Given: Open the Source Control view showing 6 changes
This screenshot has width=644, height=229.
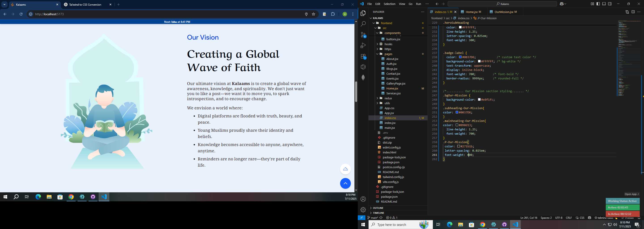Looking at the screenshot, I should pyautogui.click(x=363, y=34).
